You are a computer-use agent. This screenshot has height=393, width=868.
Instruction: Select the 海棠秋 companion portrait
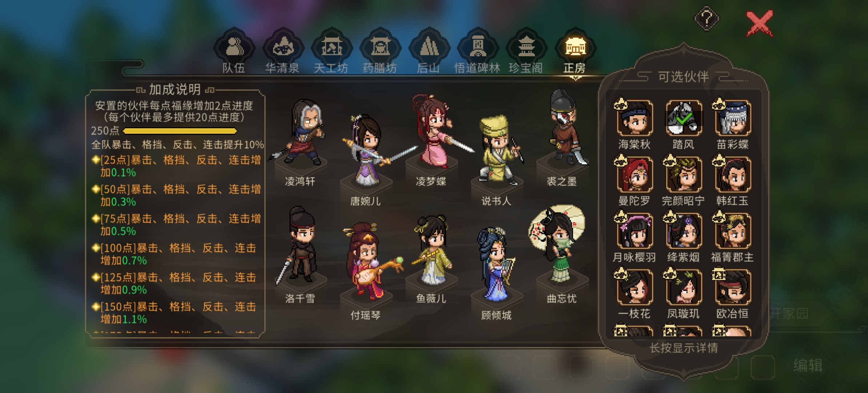634,118
